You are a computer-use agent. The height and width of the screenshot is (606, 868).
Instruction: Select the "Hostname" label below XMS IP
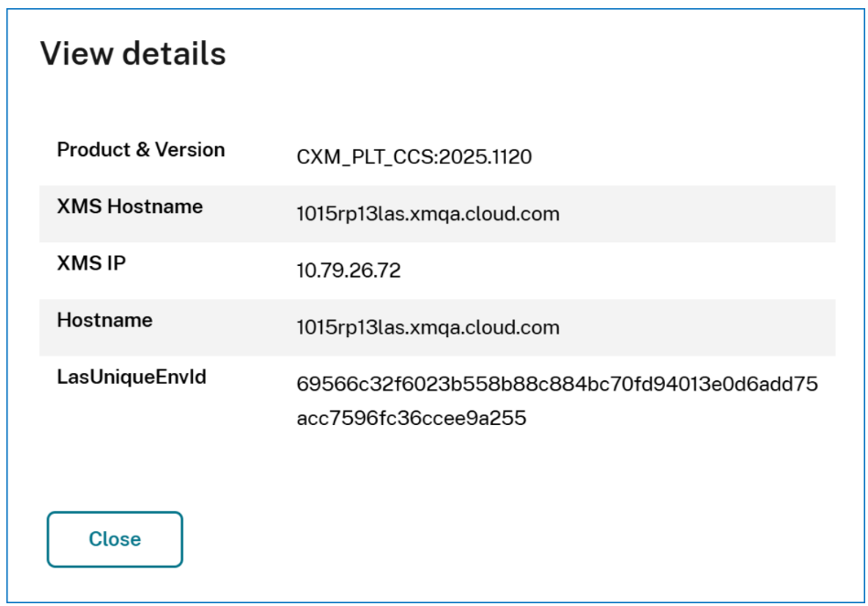(104, 320)
